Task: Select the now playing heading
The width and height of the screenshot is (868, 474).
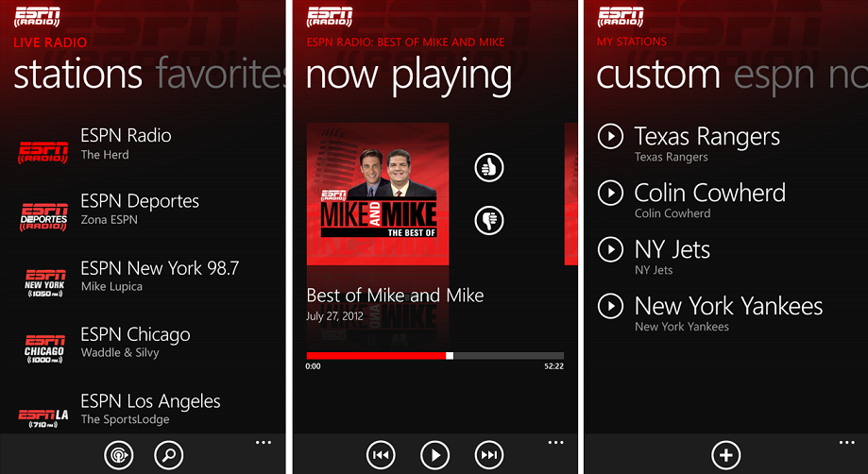Action: pos(409,76)
